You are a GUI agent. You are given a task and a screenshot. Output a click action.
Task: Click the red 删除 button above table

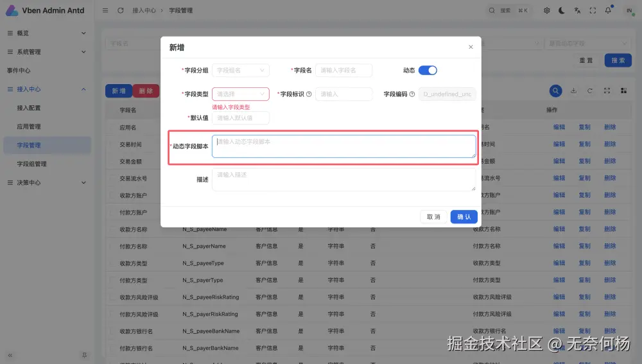click(x=146, y=91)
